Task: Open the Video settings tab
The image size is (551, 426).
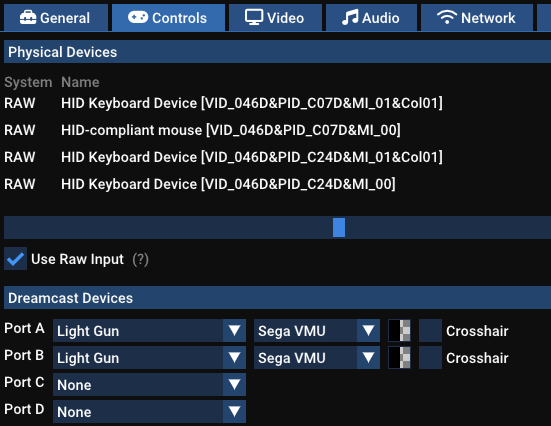Action: 275,18
